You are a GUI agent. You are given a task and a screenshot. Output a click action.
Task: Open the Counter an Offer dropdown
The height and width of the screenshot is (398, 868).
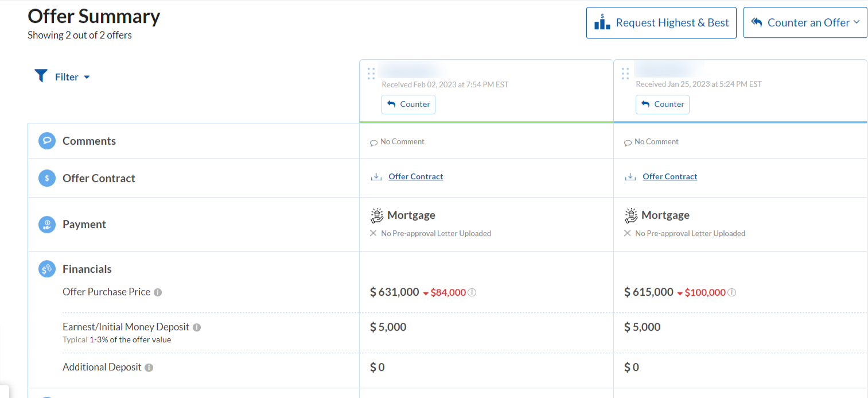tap(805, 23)
